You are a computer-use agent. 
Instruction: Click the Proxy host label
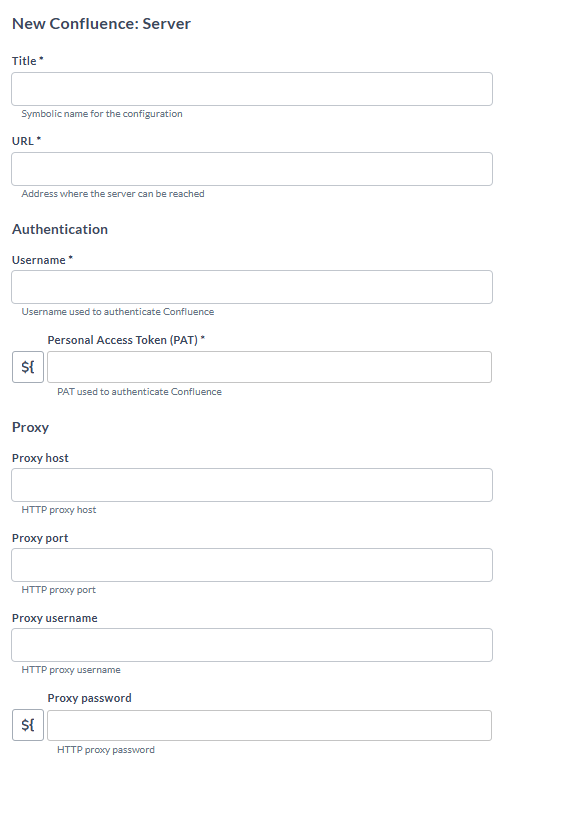click(x=40, y=458)
